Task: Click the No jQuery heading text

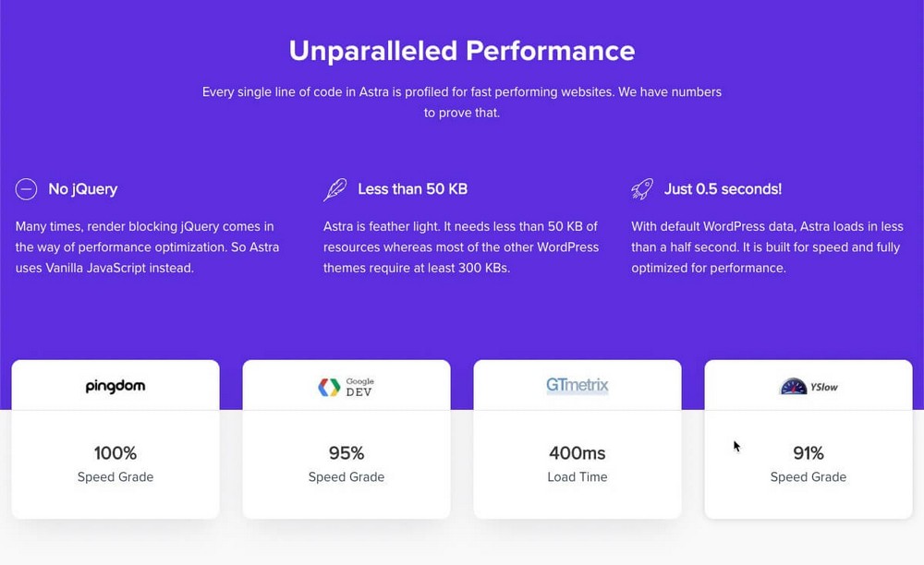Action: (83, 189)
